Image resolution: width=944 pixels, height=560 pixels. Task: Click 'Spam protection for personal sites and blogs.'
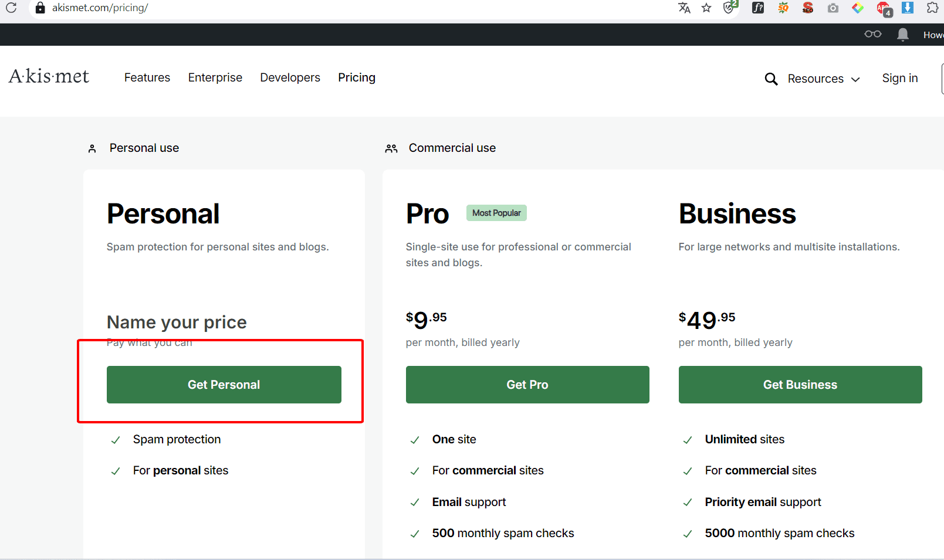click(x=218, y=247)
